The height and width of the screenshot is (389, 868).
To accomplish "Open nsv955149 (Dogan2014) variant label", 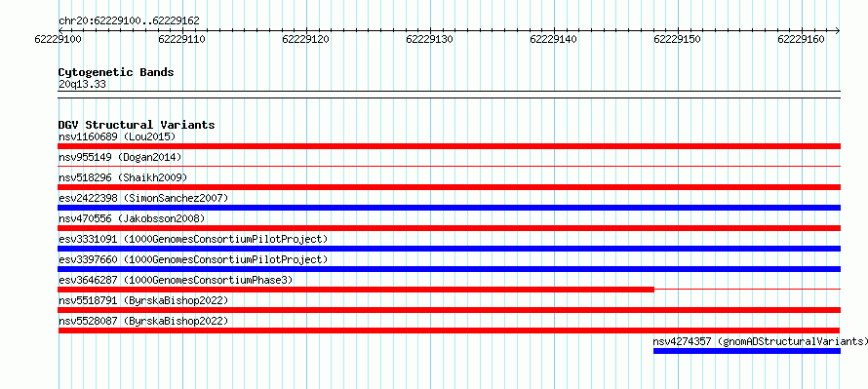I will [x=120, y=157].
